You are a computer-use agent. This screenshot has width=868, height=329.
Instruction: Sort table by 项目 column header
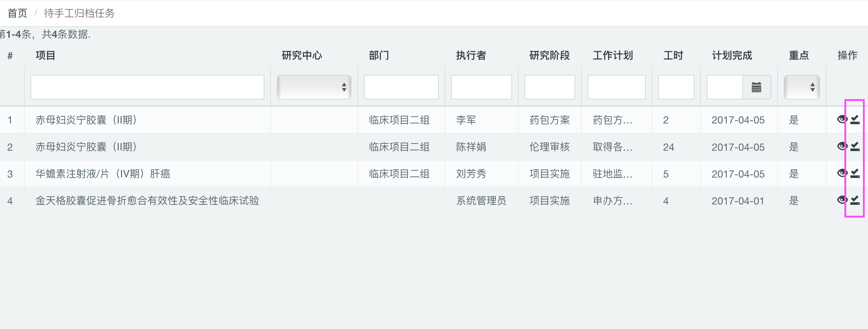[x=46, y=56]
